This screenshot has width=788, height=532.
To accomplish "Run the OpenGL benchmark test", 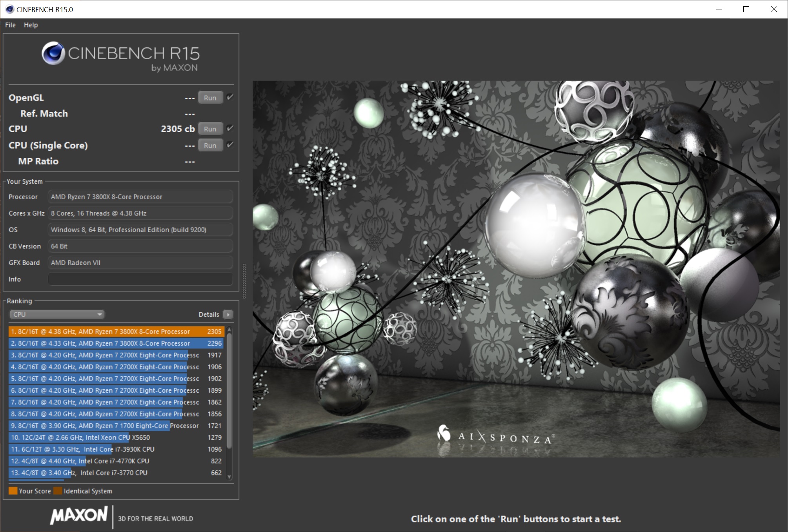I will coord(210,98).
